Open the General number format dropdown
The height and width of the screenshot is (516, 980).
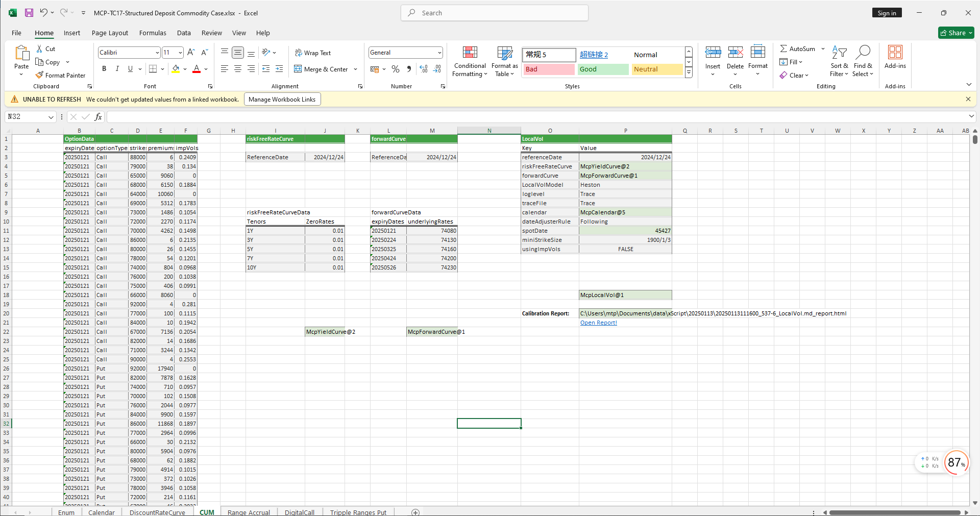(x=439, y=53)
